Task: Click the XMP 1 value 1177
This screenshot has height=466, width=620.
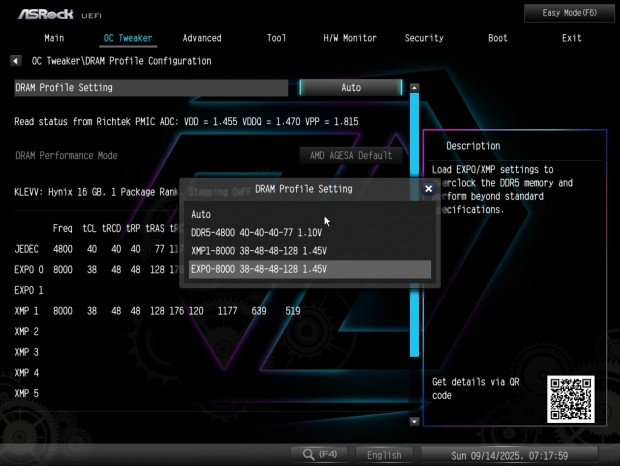Action: [227, 311]
